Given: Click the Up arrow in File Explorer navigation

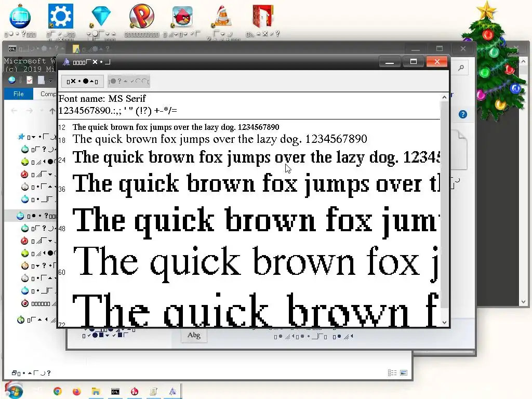Looking at the screenshot, I should [52, 111].
